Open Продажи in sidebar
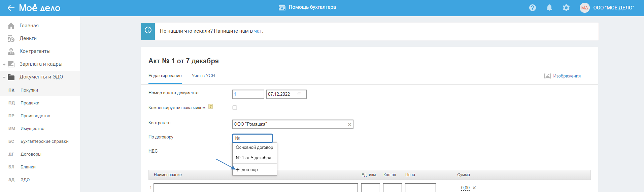Screen dimensions: 644x192 30,103
